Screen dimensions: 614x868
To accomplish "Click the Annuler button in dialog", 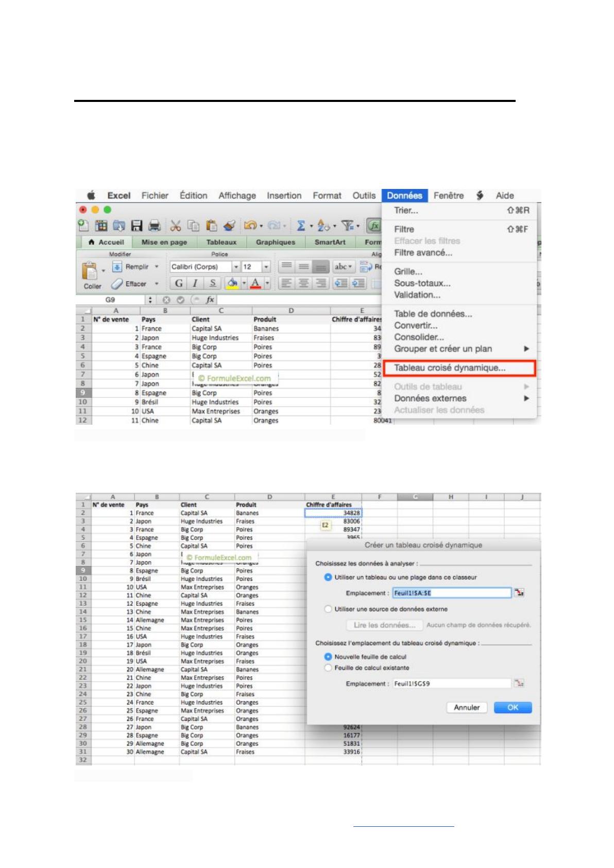I will (x=467, y=707).
